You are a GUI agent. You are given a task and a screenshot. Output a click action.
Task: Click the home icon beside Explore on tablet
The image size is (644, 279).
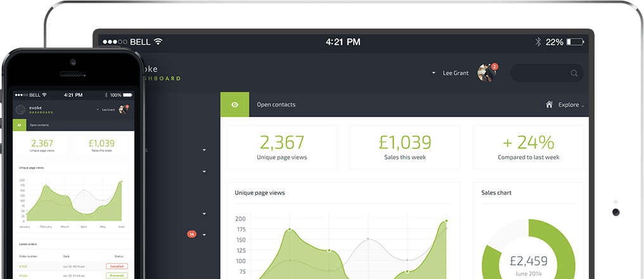click(x=549, y=105)
